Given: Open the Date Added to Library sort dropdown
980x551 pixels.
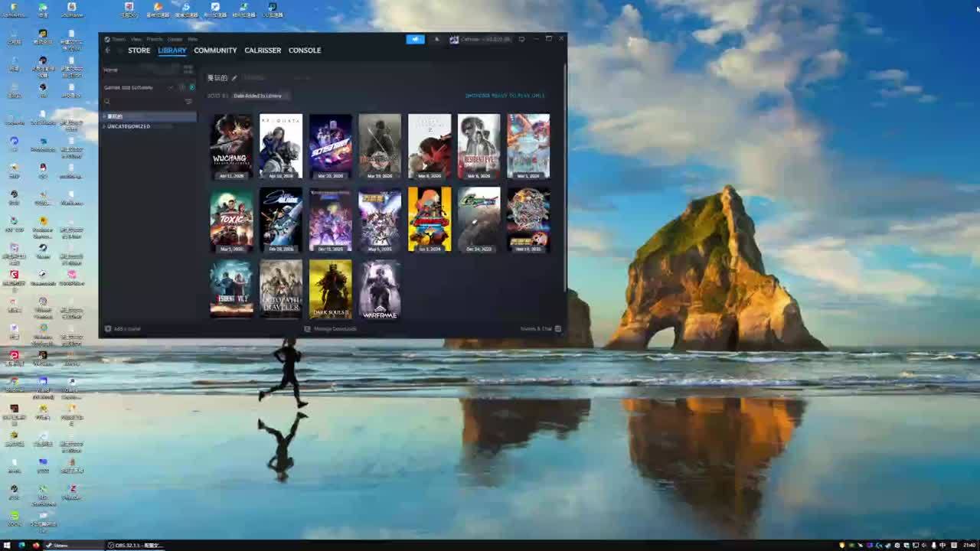Looking at the screenshot, I should (259, 96).
